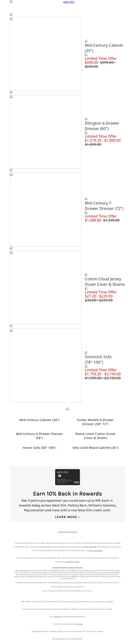Open the Ellington 6-Drawer Dresser image
This screenshot has width=135, height=644.
[46, 132]
